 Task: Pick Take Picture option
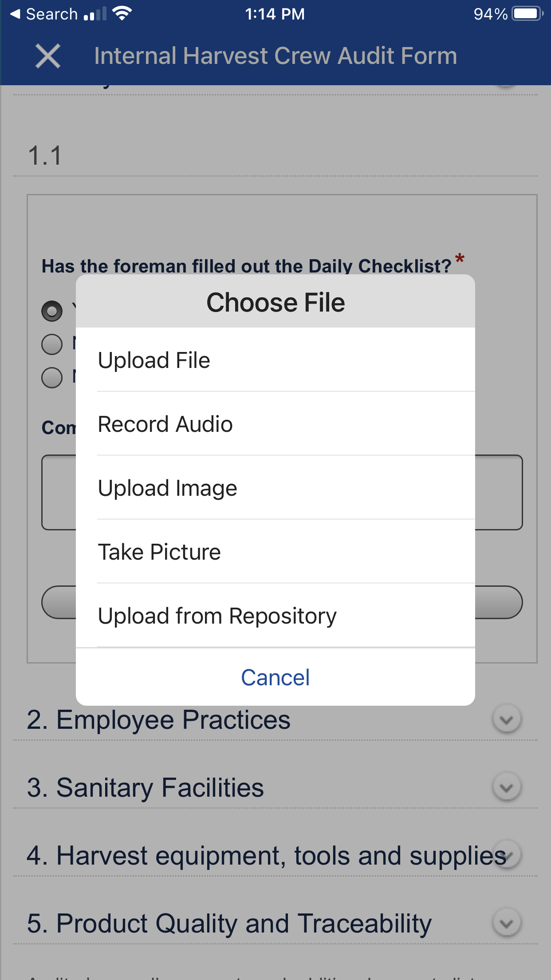[x=275, y=552]
